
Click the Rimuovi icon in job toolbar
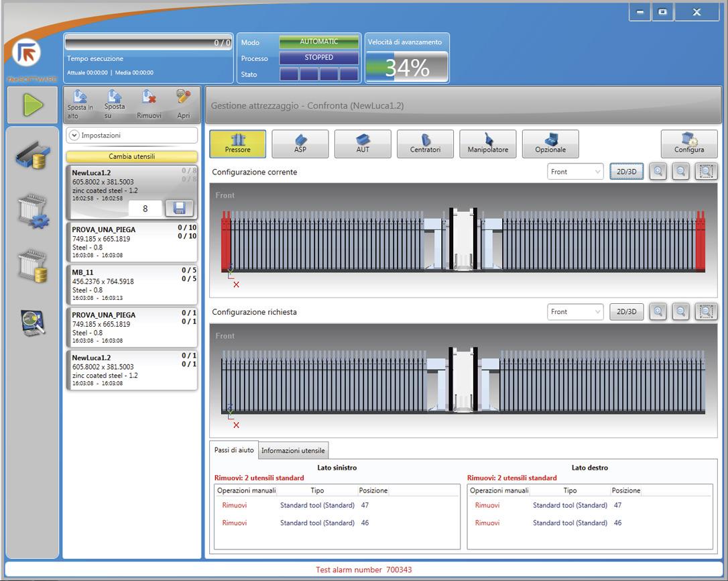tap(149, 104)
